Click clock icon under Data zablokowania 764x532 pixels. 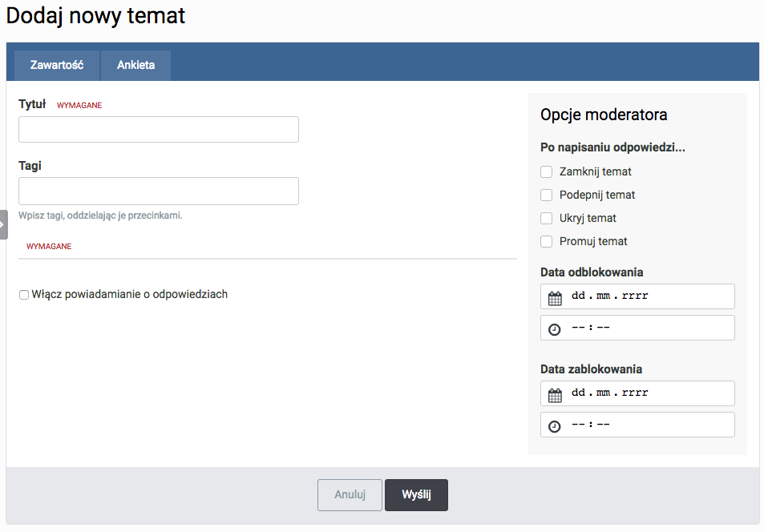(555, 426)
